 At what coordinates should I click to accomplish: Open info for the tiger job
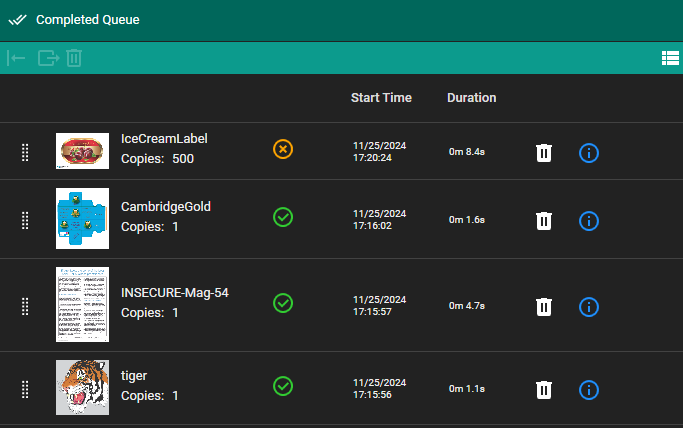coord(589,389)
